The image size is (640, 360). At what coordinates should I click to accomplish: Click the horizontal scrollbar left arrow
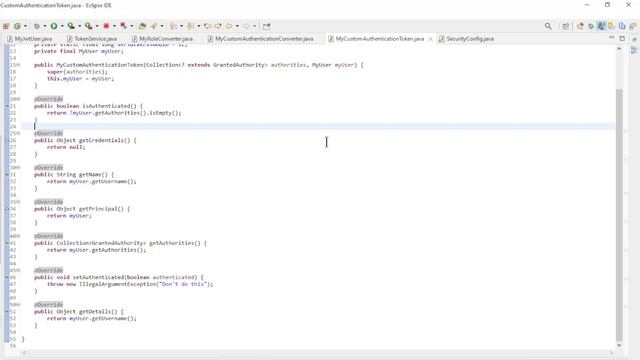(24, 353)
